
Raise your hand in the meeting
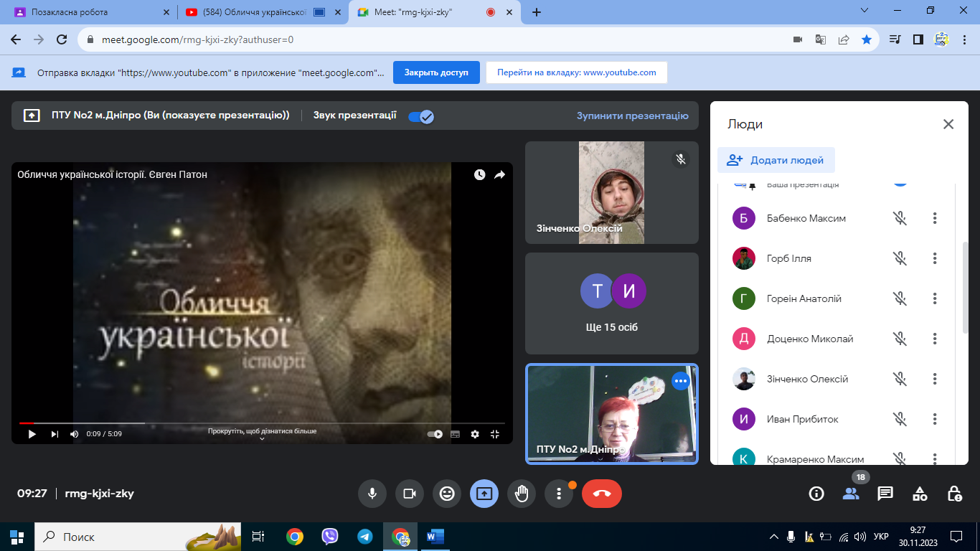coord(522,494)
